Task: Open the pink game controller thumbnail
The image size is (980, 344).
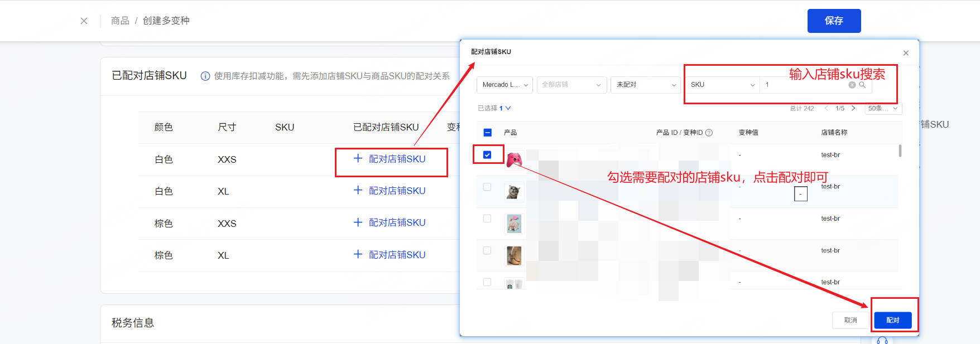Action: pyautogui.click(x=514, y=160)
